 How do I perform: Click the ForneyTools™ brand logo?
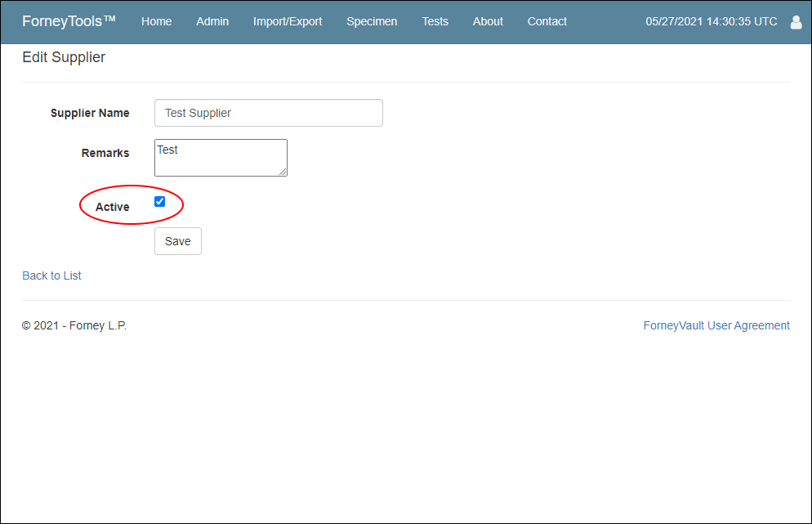69,21
